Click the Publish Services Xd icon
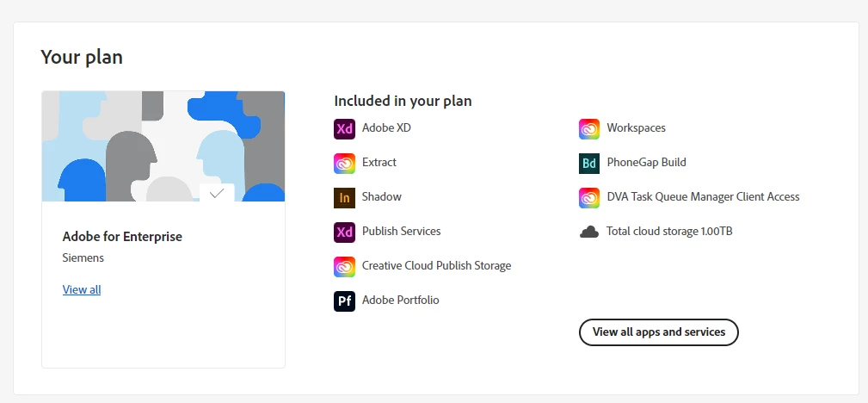Viewport: 868px width, 403px height. (x=344, y=232)
